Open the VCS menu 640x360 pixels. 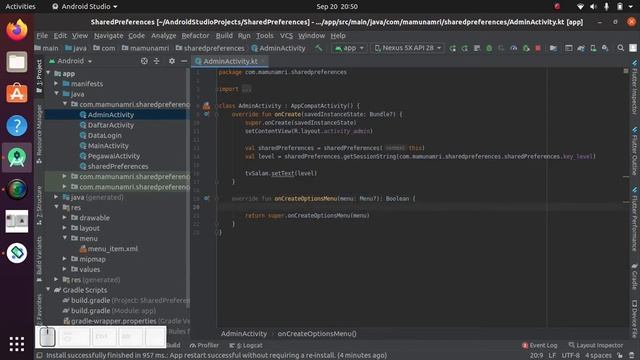point(286,36)
